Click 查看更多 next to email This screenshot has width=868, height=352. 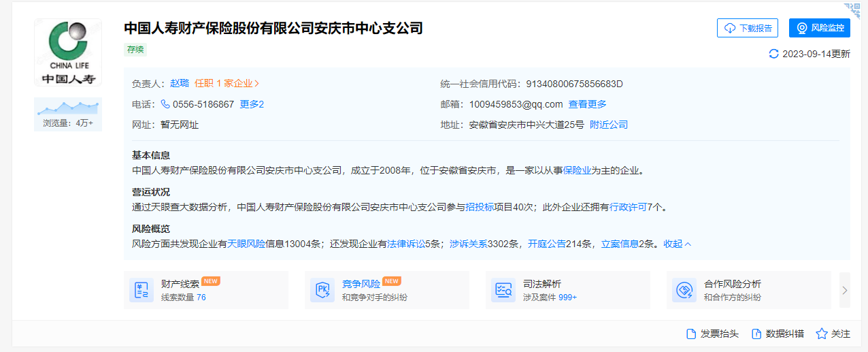tap(588, 104)
